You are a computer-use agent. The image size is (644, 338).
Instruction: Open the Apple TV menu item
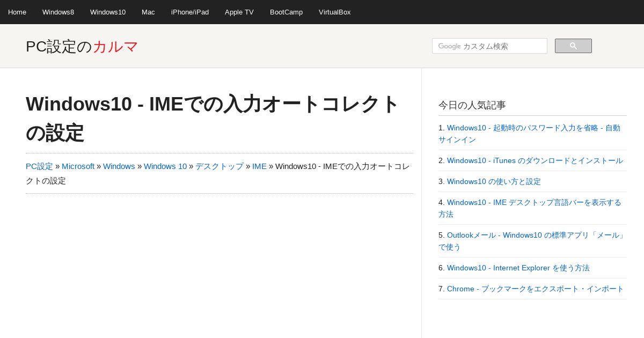[239, 12]
